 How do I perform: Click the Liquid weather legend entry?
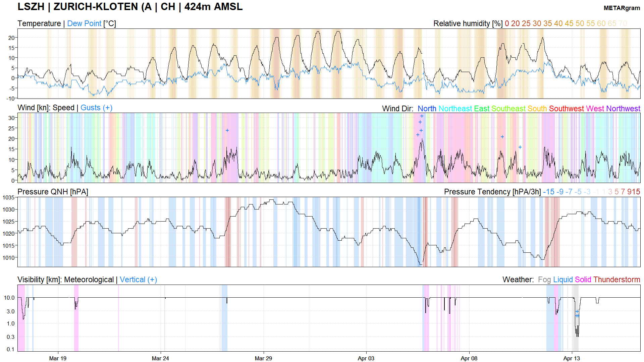pos(562,280)
